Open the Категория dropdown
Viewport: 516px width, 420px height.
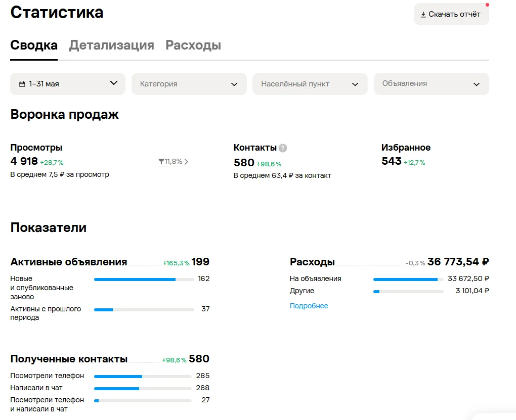(x=189, y=84)
